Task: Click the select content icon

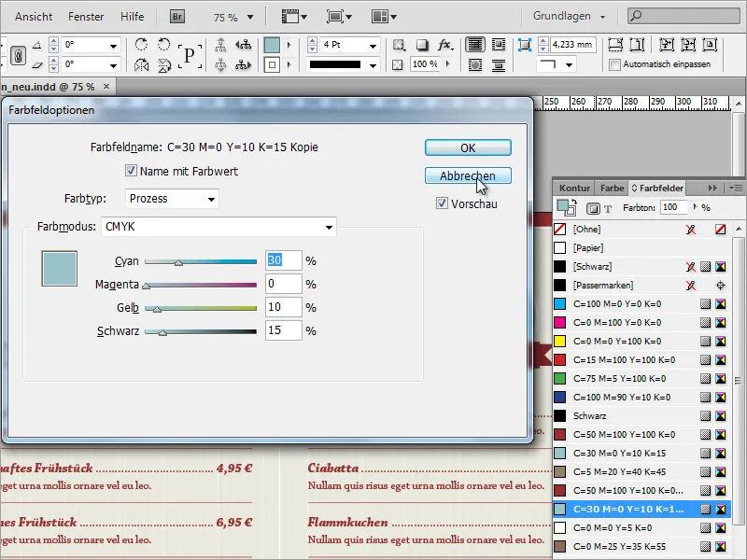Action: click(220, 64)
